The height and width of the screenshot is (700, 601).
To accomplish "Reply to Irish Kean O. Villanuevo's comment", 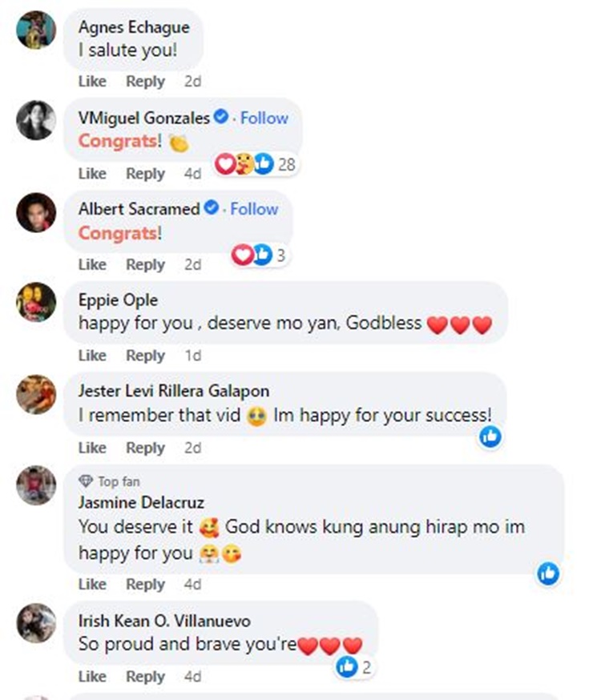I will [145, 677].
